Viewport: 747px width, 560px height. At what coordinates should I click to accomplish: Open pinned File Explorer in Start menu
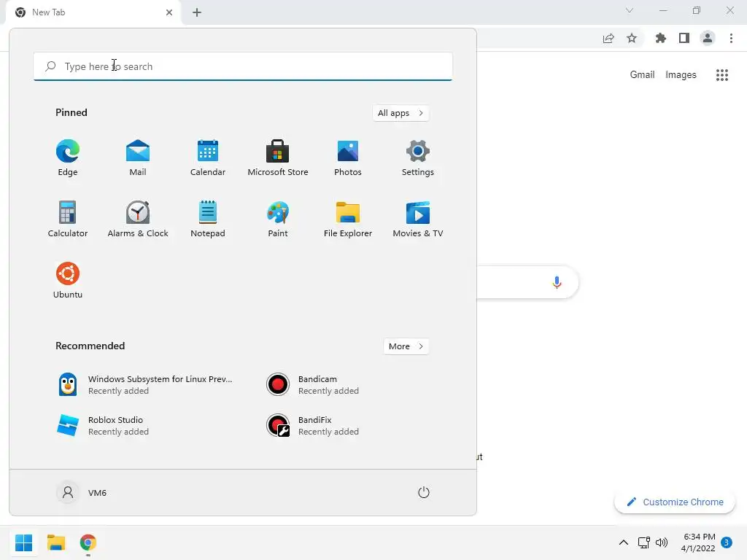(348, 219)
